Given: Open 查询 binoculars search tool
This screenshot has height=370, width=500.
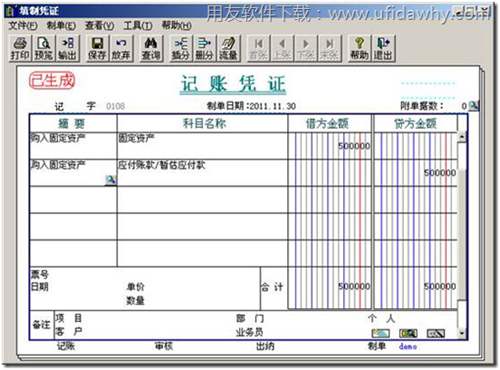Looking at the screenshot, I should [151, 49].
